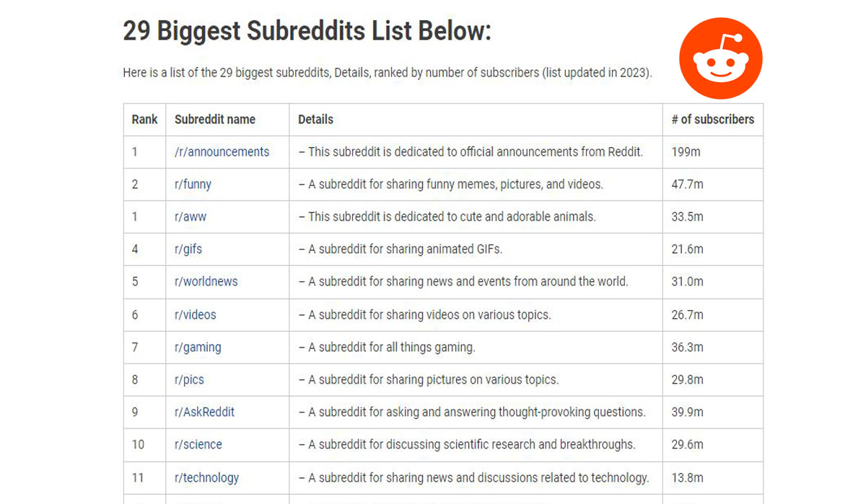The height and width of the screenshot is (504, 866).
Task: Click the Reddit alien logo icon
Action: click(x=720, y=57)
